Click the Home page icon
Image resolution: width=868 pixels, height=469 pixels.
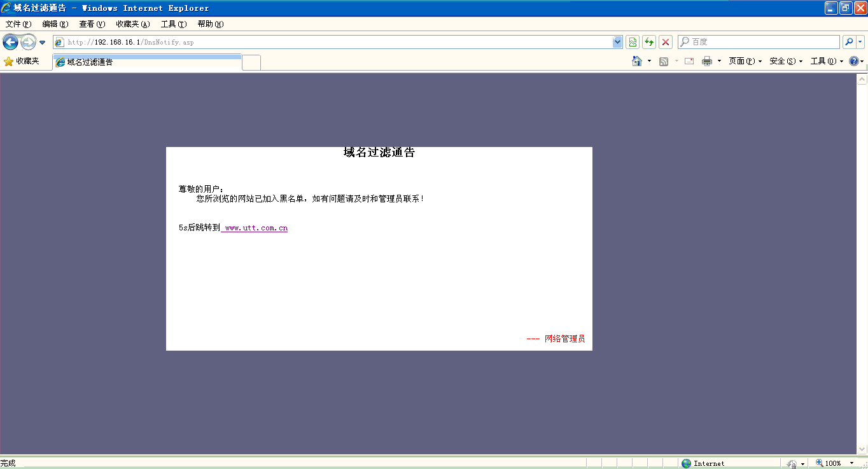638,61
